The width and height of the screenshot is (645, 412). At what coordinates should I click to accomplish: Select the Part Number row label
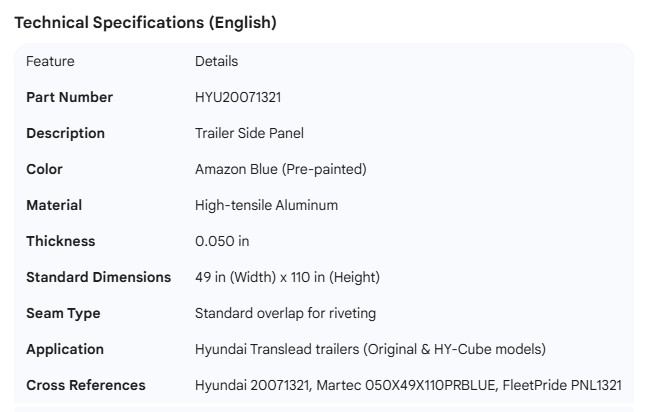point(69,97)
